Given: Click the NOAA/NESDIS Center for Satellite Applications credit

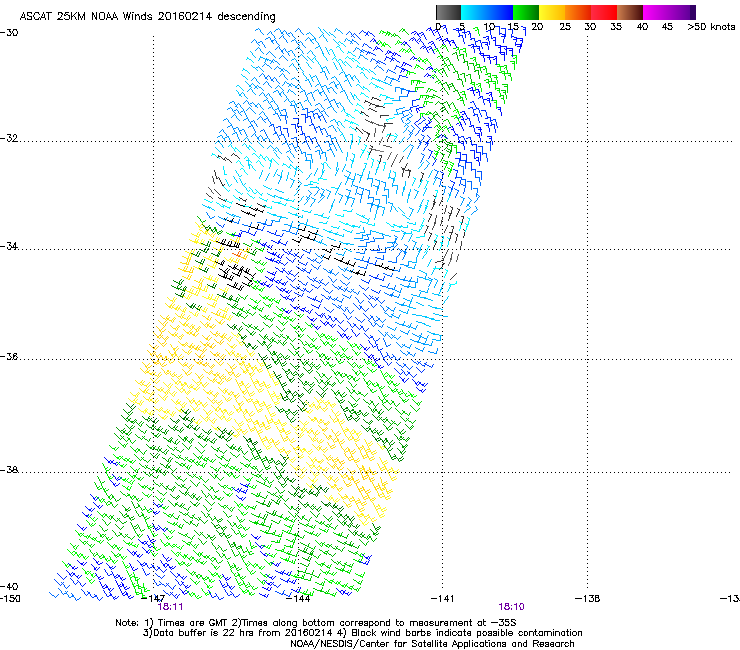Looking at the screenshot, I should click(432, 644).
